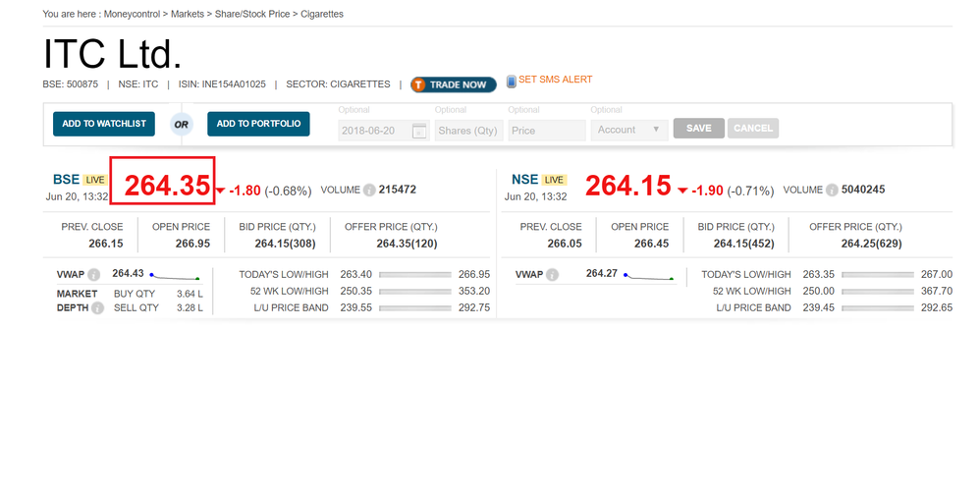Click BSE: 500875 code text

click(71, 84)
